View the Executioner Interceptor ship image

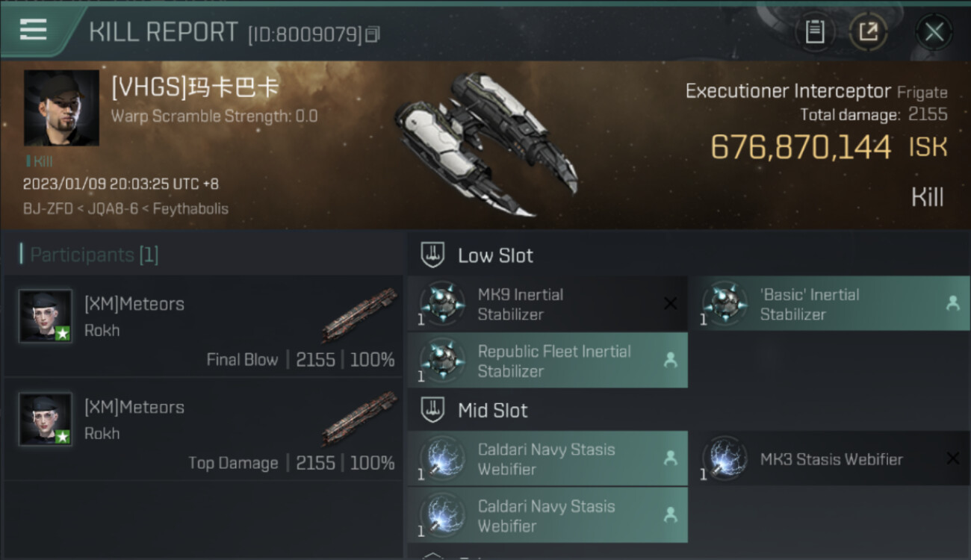coord(485,142)
